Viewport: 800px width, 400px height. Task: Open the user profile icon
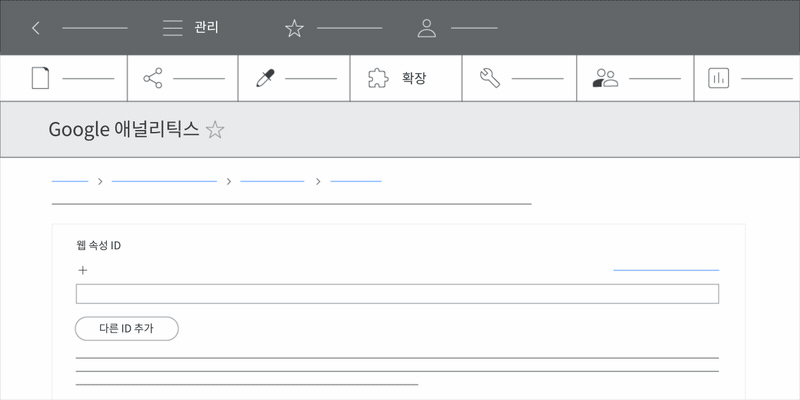427,28
